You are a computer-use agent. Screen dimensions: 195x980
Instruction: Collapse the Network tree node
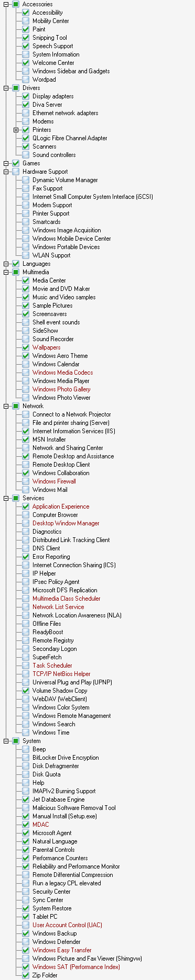point(6,406)
